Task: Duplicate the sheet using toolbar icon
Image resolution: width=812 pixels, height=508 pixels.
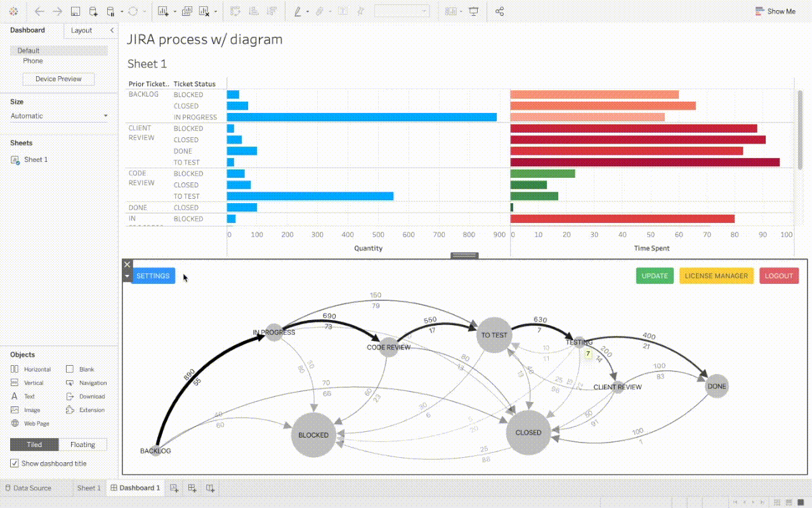Action: pyautogui.click(x=187, y=11)
